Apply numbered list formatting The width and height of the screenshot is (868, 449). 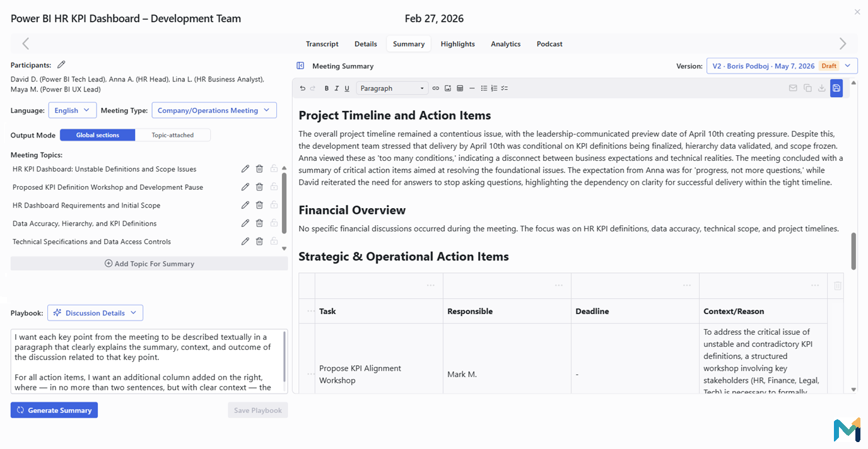point(494,88)
